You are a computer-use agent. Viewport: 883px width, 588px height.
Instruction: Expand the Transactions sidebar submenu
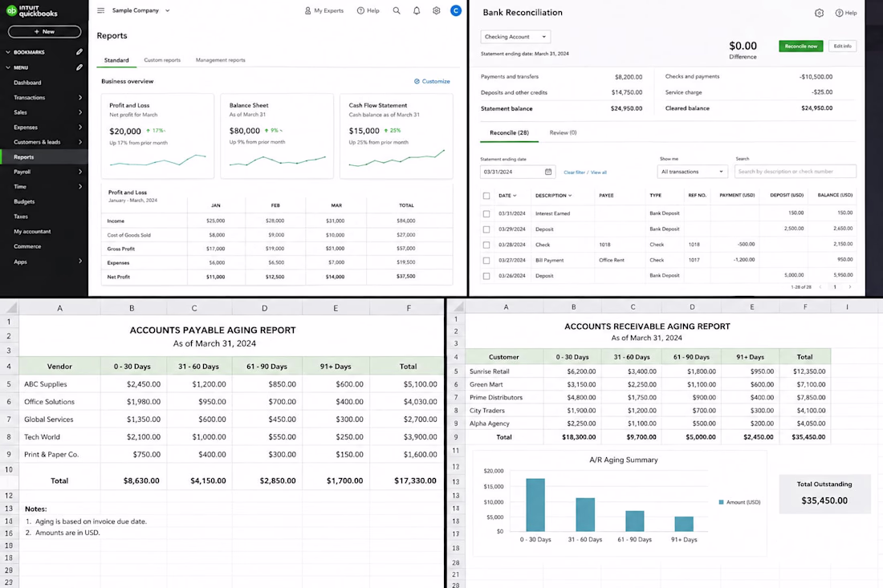[80, 97]
